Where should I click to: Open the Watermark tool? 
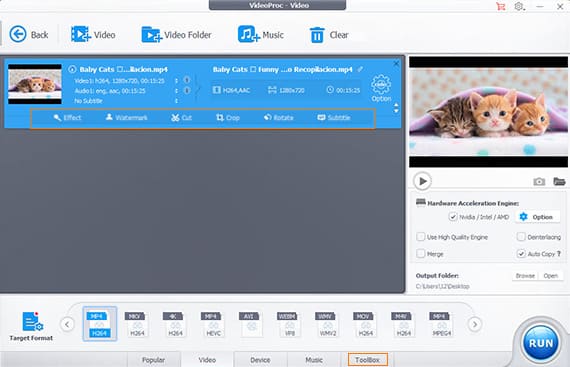click(x=127, y=118)
